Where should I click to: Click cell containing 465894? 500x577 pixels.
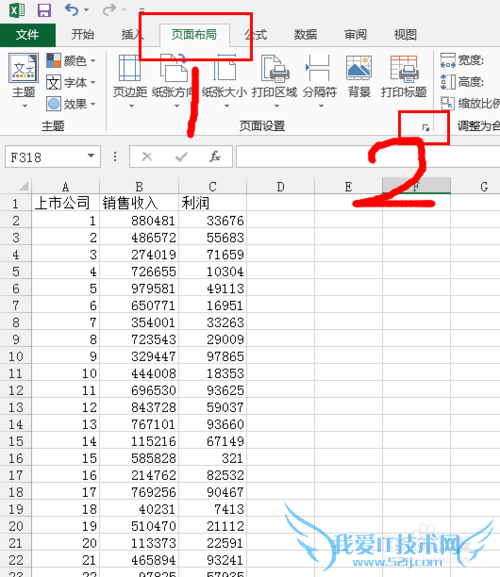139,560
